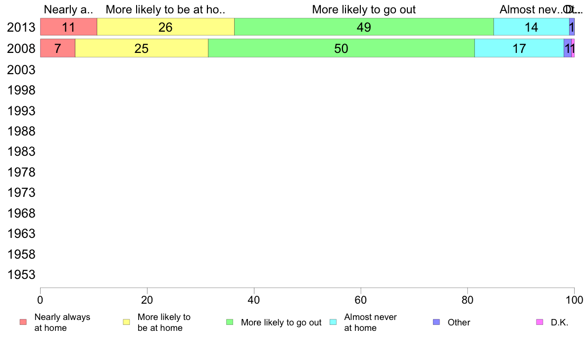Select the 2013 cyan segment labeled 14
Screen dimensions: 588x364
pyautogui.click(x=532, y=27)
